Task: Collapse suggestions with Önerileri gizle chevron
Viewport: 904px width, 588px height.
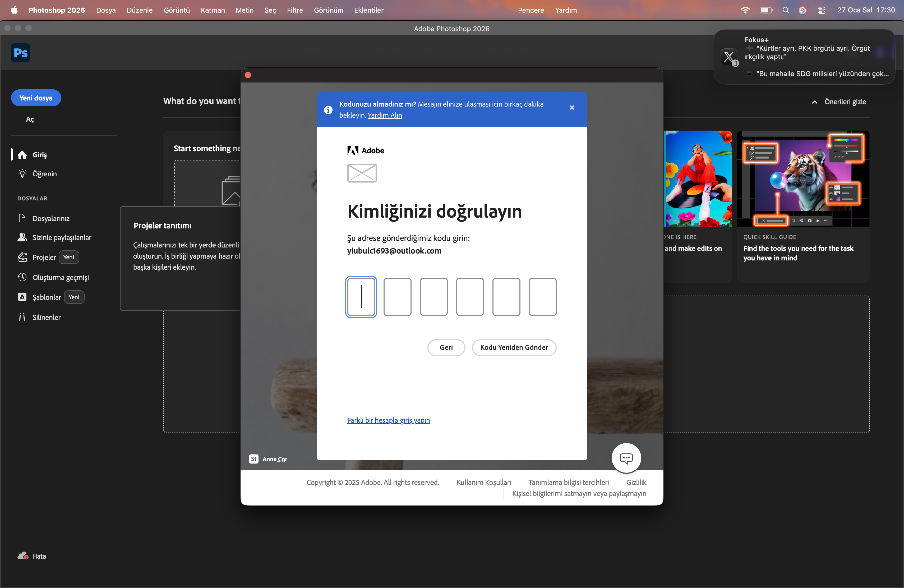Action: point(815,102)
